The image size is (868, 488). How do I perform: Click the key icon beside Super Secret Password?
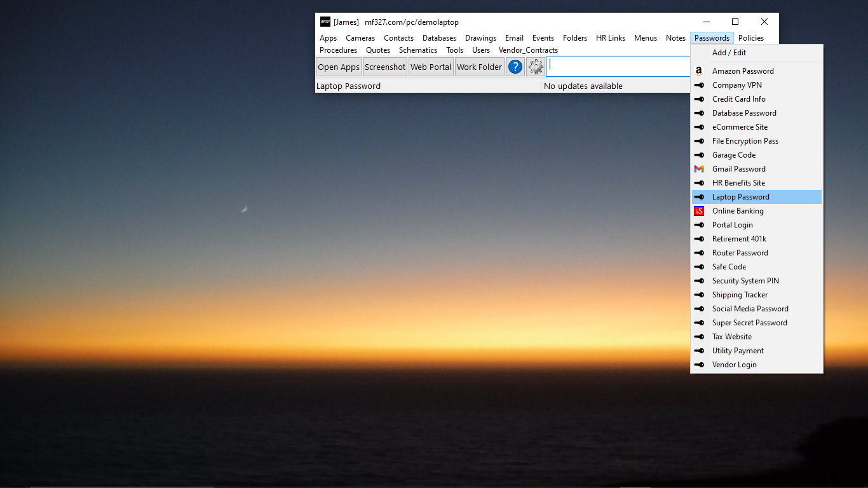pos(699,322)
